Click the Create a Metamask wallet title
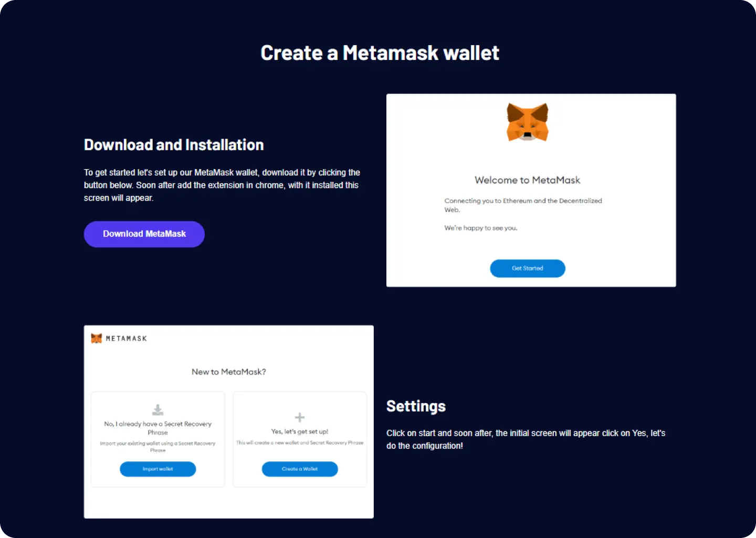This screenshot has width=756, height=538. (x=380, y=53)
